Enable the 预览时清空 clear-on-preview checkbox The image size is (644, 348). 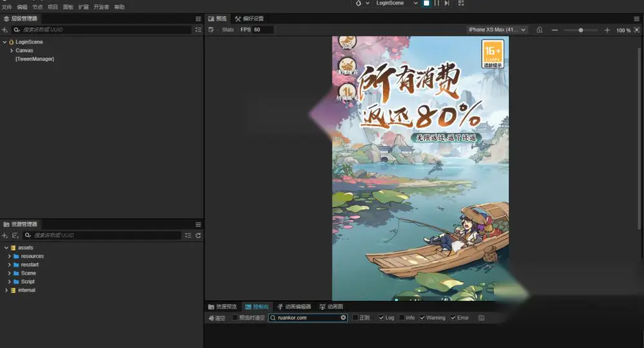tap(235, 318)
